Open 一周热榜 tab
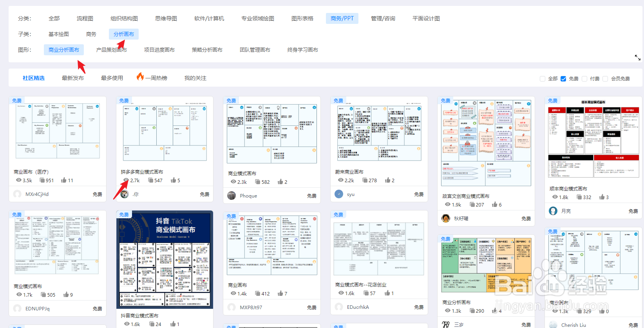 156,78
